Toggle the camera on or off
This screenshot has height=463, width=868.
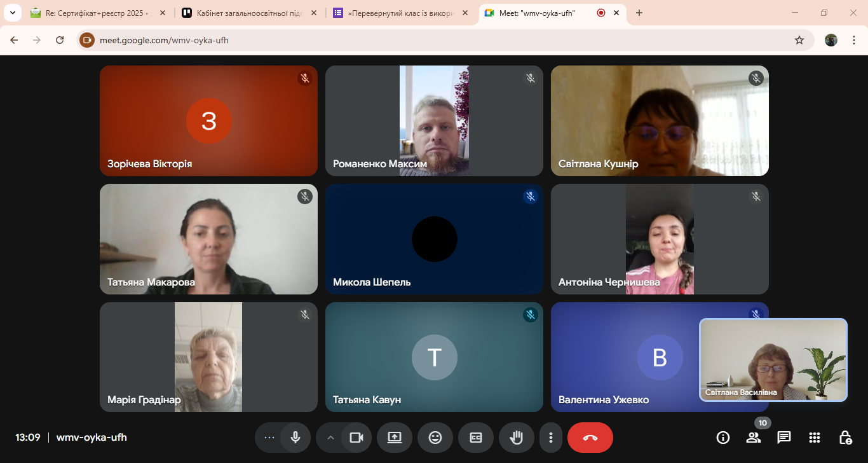356,438
